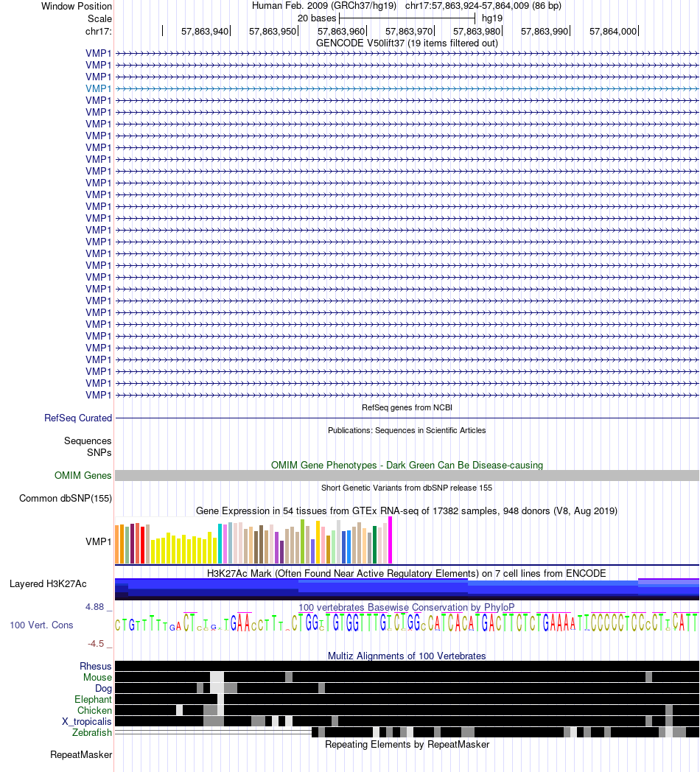Select the Elephant alignment row label
The width and height of the screenshot is (700, 772).
pyautogui.click(x=93, y=700)
